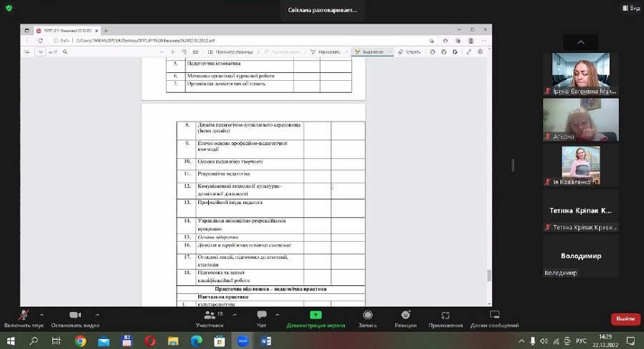Open Реакции reactions menu

coord(406,318)
